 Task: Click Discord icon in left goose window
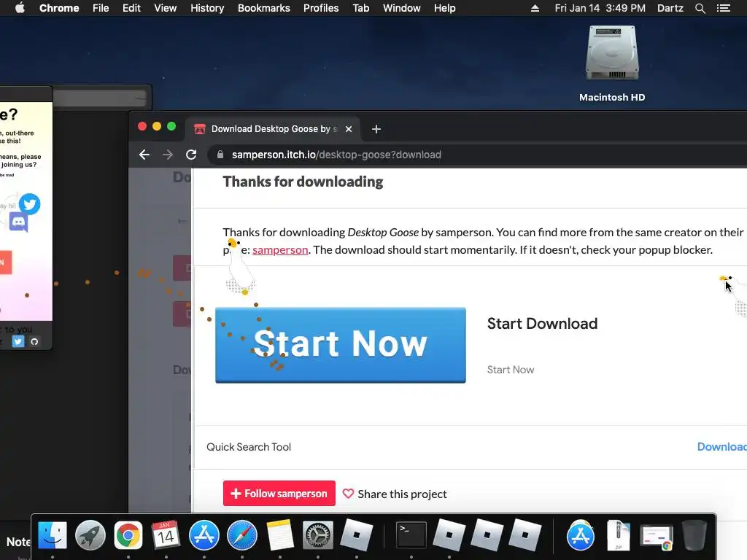tap(18, 222)
